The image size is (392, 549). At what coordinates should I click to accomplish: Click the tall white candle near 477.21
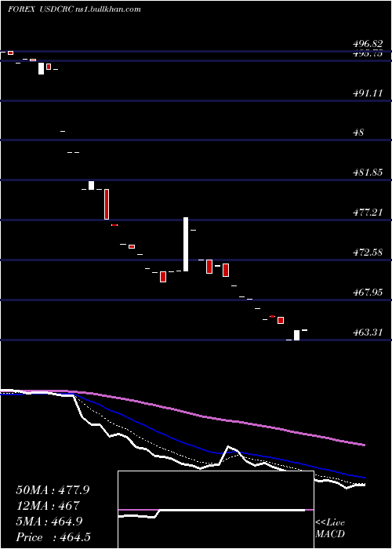(186, 245)
